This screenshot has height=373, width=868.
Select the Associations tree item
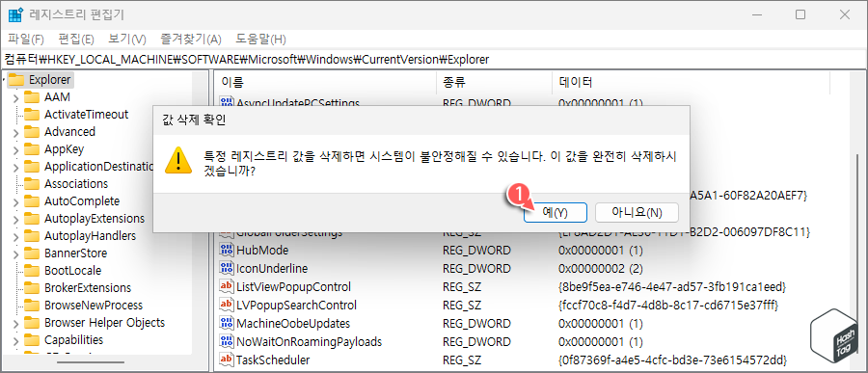(x=76, y=184)
